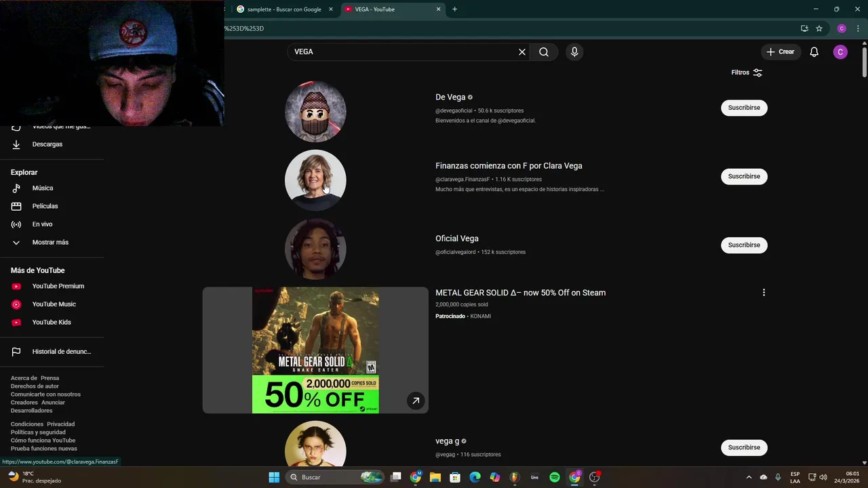Subscribe to vega g channel

pyautogui.click(x=744, y=447)
